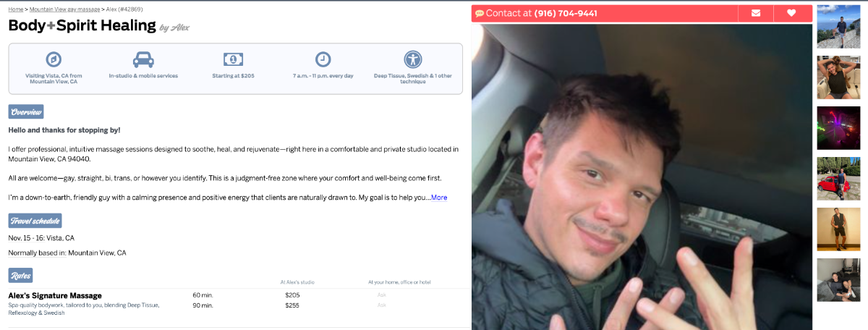868x330 pixels.
Task: Open the last thumbnail of man sitting
Action: coord(838,280)
